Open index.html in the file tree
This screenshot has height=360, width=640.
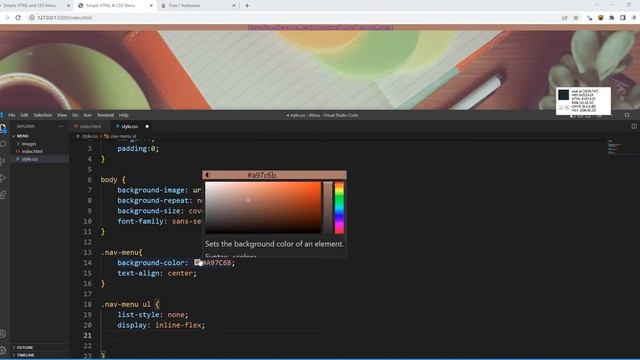click(x=32, y=151)
